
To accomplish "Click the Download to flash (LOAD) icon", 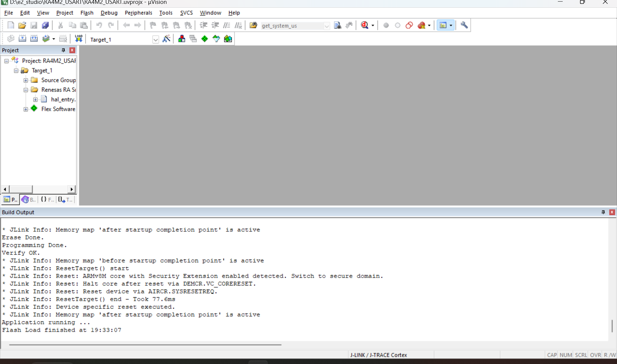I will click(78, 39).
